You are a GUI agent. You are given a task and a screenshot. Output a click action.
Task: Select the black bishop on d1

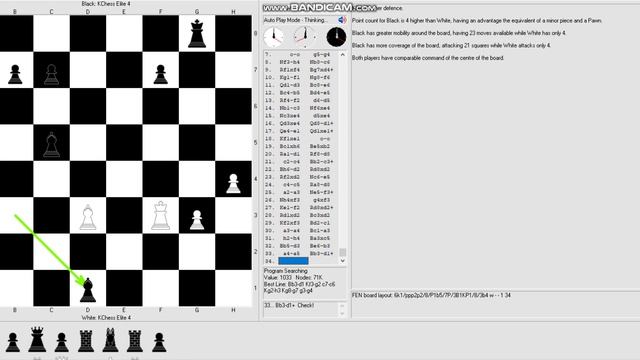click(x=88, y=290)
